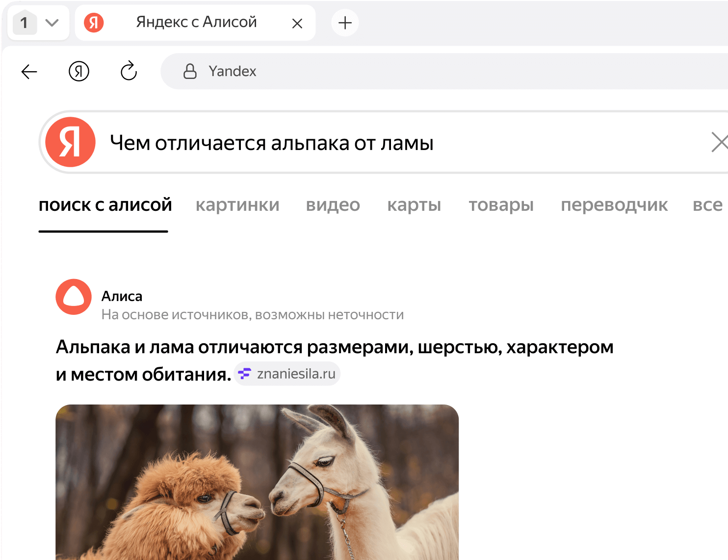This screenshot has height=560, width=728.
Task: Open the видео search section
Action: tap(333, 205)
